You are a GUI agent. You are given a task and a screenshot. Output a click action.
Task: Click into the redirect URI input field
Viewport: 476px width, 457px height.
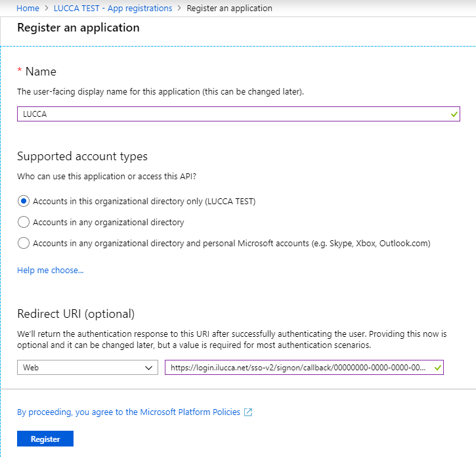point(304,368)
